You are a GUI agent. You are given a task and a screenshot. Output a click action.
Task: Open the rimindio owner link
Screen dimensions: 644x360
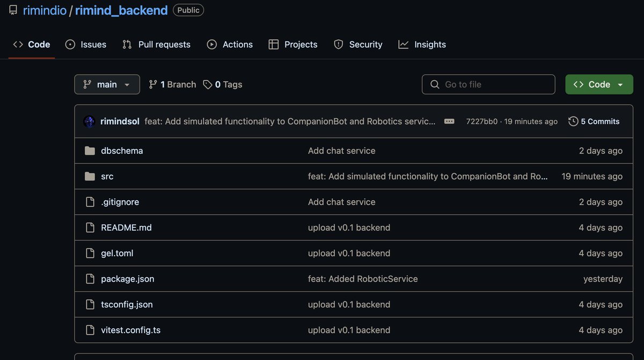tap(45, 10)
